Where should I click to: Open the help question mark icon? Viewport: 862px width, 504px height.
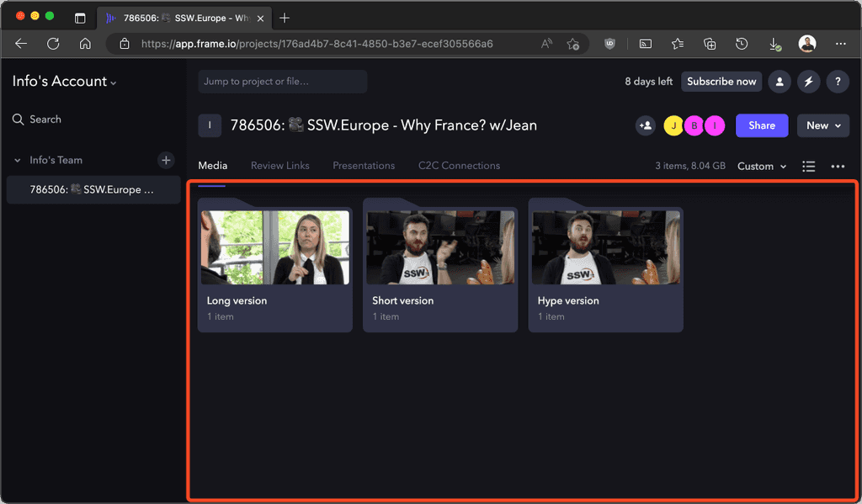click(x=838, y=81)
